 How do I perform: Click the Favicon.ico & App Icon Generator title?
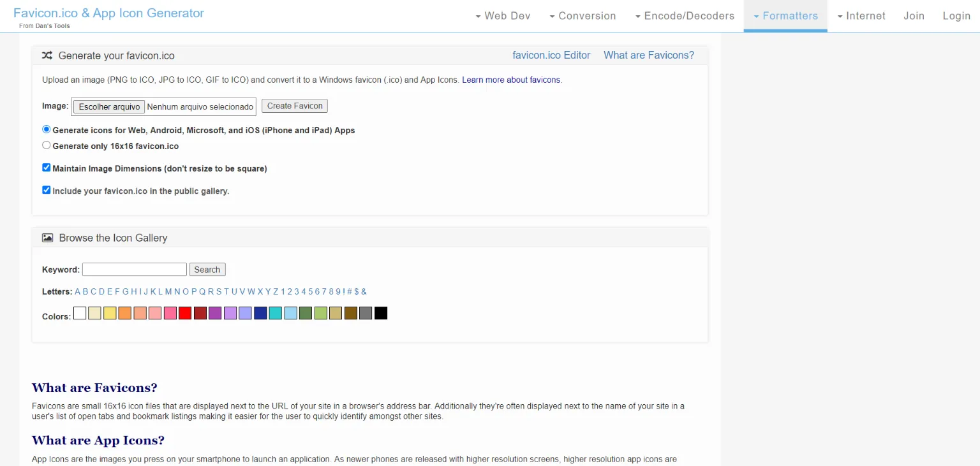coord(108,13)
